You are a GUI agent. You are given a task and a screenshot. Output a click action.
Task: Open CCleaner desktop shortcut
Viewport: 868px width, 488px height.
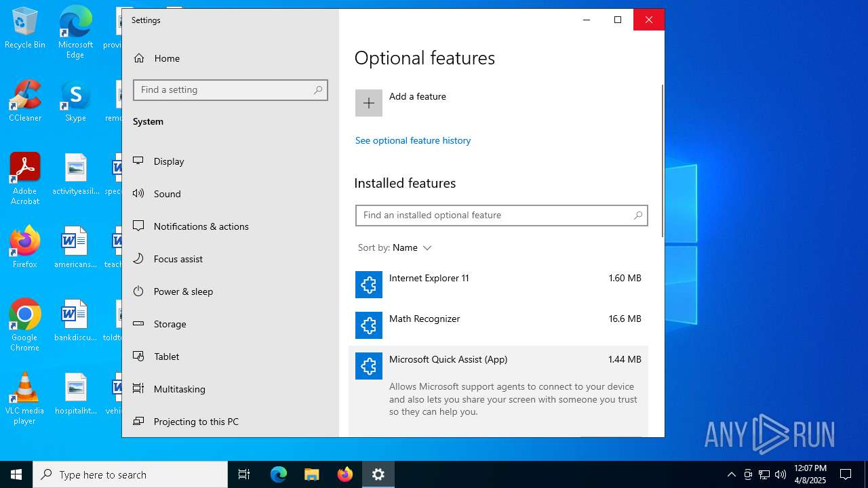25,101
